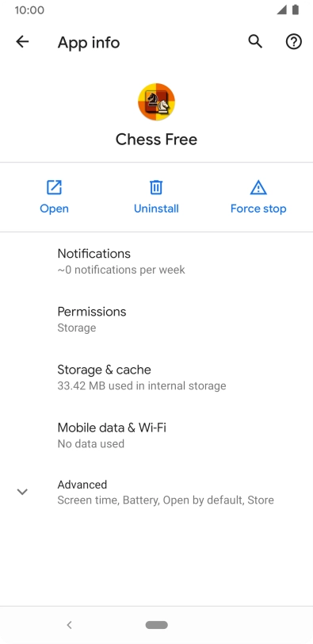Open the search magnifier icon

pyautogui.click(x=255, y=41)
